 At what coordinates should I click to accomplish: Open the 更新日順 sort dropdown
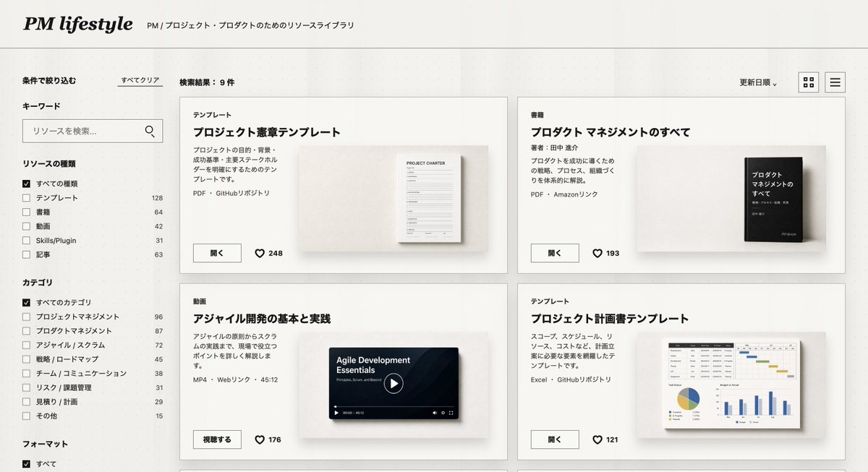click(x=758, y=82)
